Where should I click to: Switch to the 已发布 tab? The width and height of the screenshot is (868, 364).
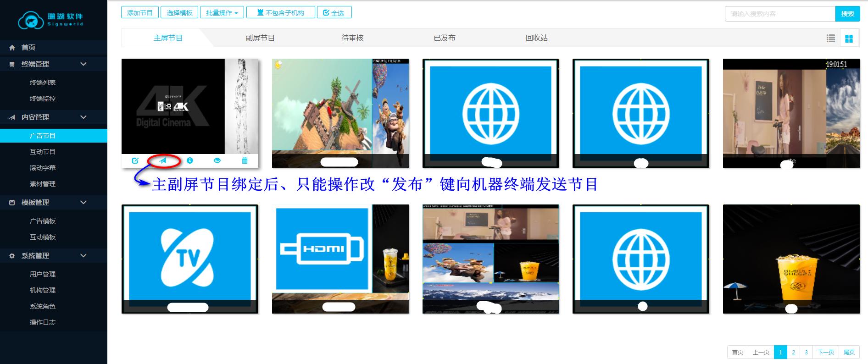click(445, 38)
